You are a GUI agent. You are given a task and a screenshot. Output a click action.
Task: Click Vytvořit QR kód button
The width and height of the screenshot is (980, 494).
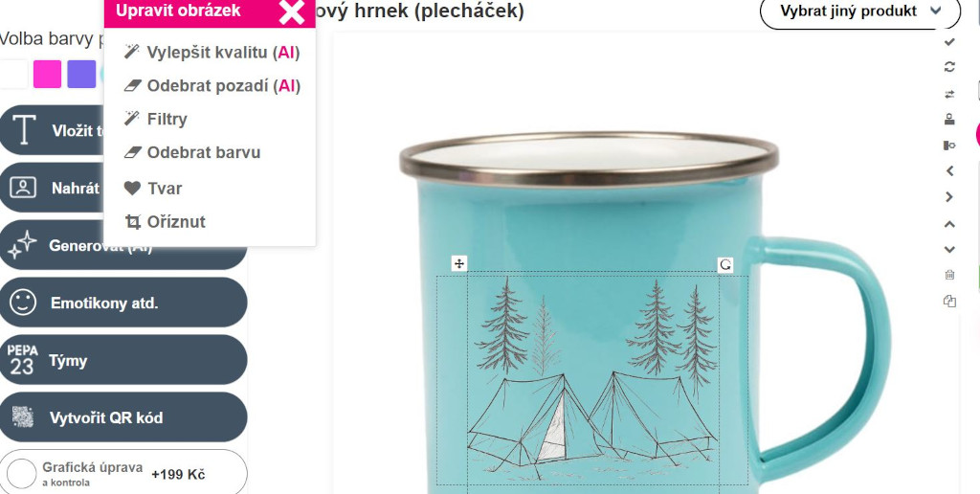pyautogui.click(x=123, y=417)
